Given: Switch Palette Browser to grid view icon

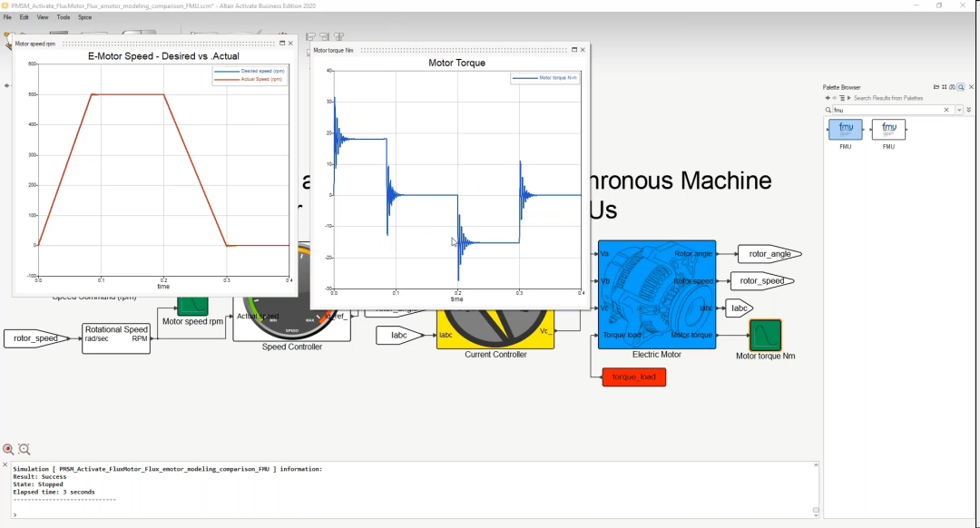Looking at the screenshot, I should [945, 87].
